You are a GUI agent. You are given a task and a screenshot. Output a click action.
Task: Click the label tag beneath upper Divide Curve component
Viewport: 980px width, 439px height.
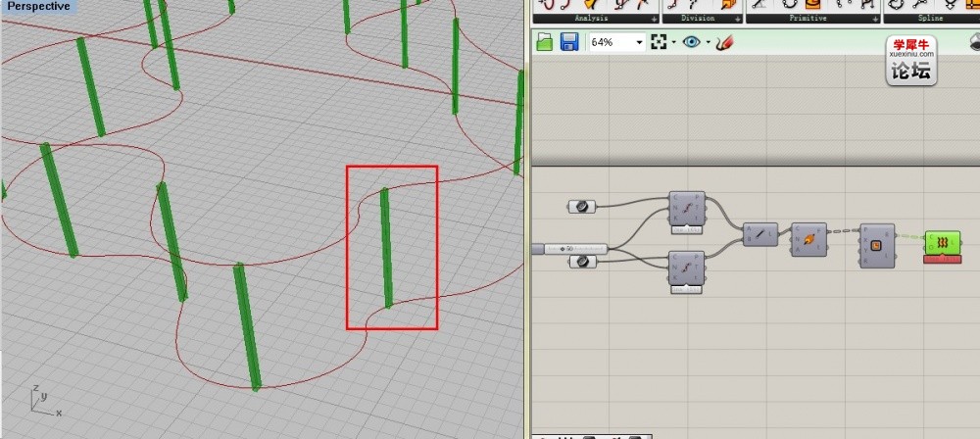point(686,230)
